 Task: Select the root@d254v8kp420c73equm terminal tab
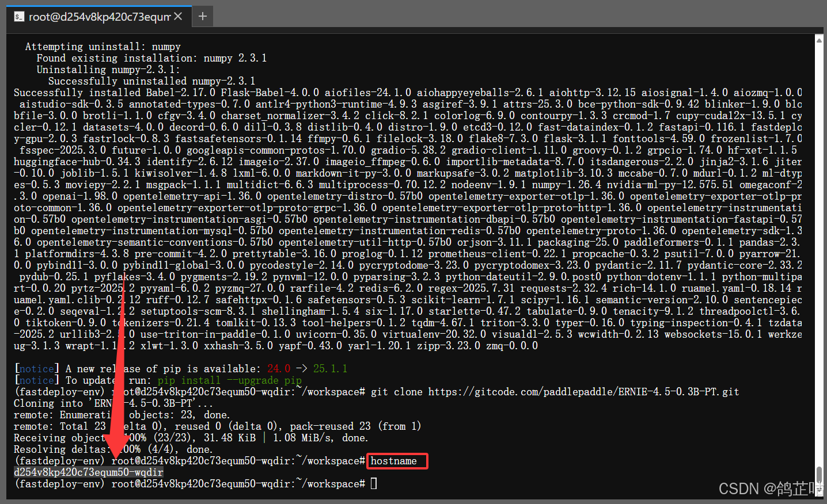coord(99,17)
